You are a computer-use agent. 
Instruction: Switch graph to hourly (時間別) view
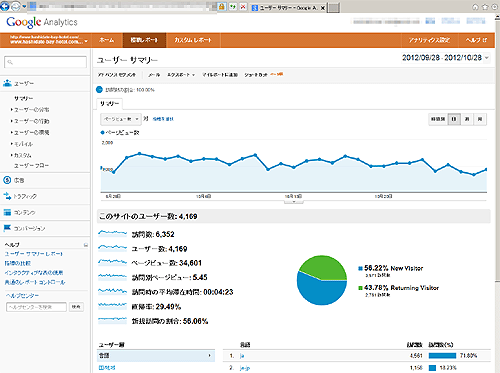[438, 119]
